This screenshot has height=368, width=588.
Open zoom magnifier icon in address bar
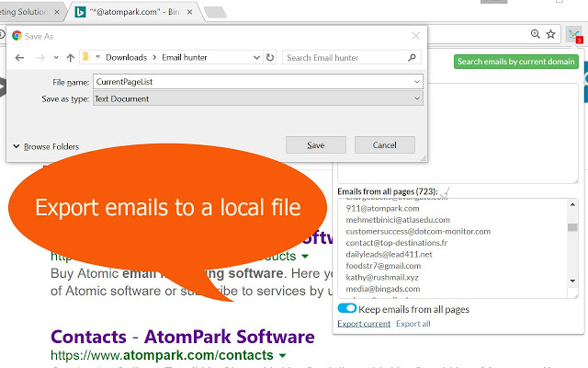click(535, 34)
